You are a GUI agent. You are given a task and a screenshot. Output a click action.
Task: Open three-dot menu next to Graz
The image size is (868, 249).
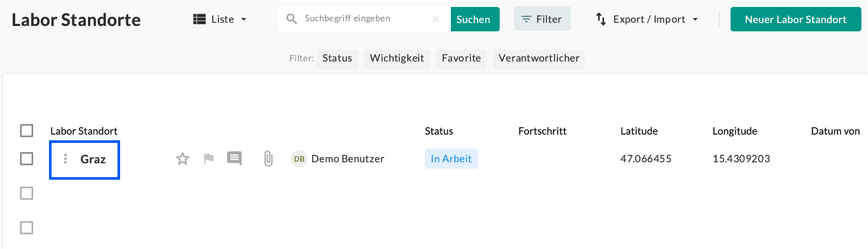[x=65, y=159]
